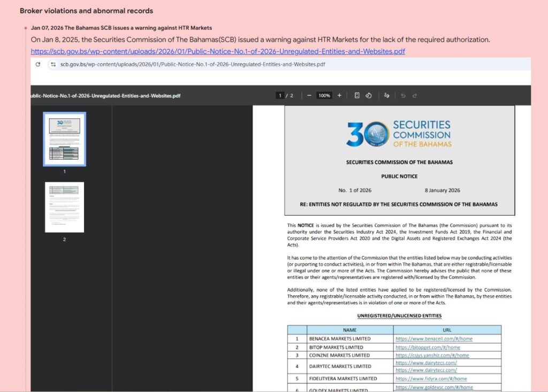Open site information icon in address bar
The width and height of the screenshot is (548, 392).
click(52, 64)
